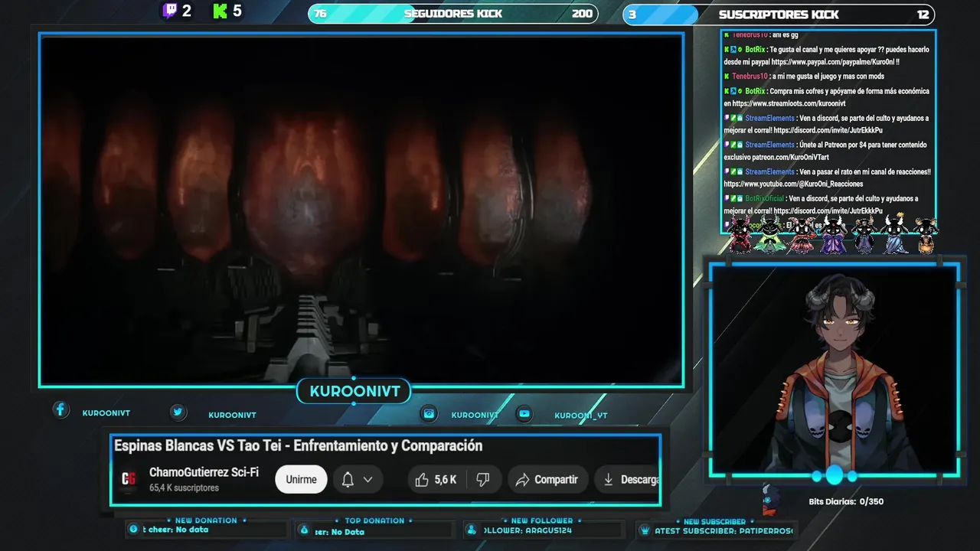Click the Unirme join button
The image size is (980, 551).
click(x=301, y=480)
